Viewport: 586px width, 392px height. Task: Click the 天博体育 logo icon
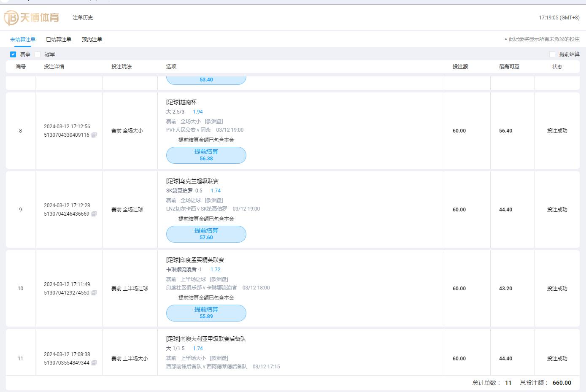click(x=11, y=18)
